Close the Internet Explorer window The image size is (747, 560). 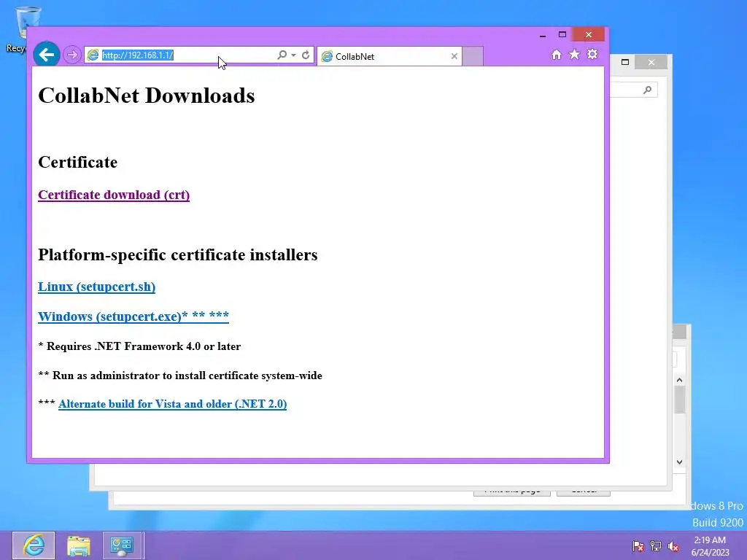pos(589,34)
